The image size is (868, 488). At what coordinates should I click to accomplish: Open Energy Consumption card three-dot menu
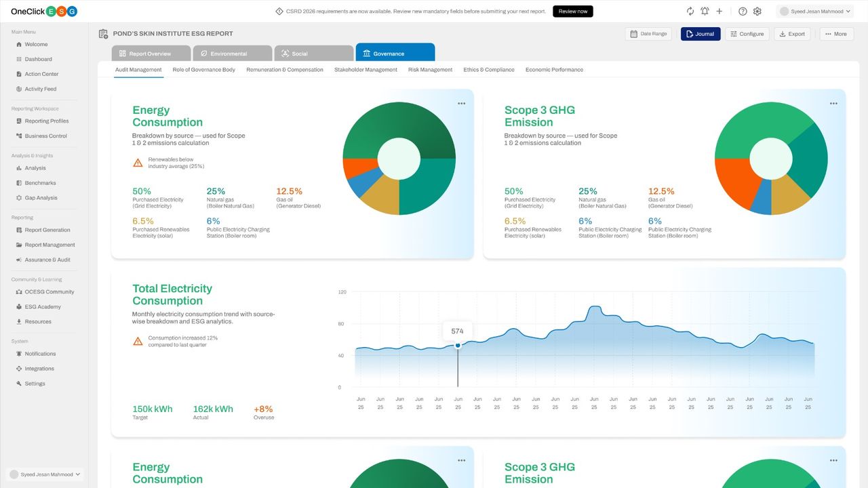click(461, 104)
